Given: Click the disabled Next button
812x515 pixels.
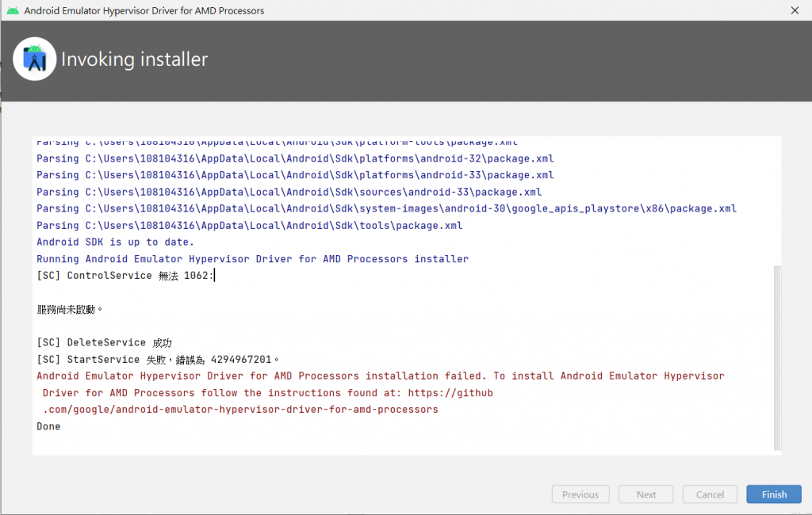Looking at the screenshot, I should coord(645,494).
